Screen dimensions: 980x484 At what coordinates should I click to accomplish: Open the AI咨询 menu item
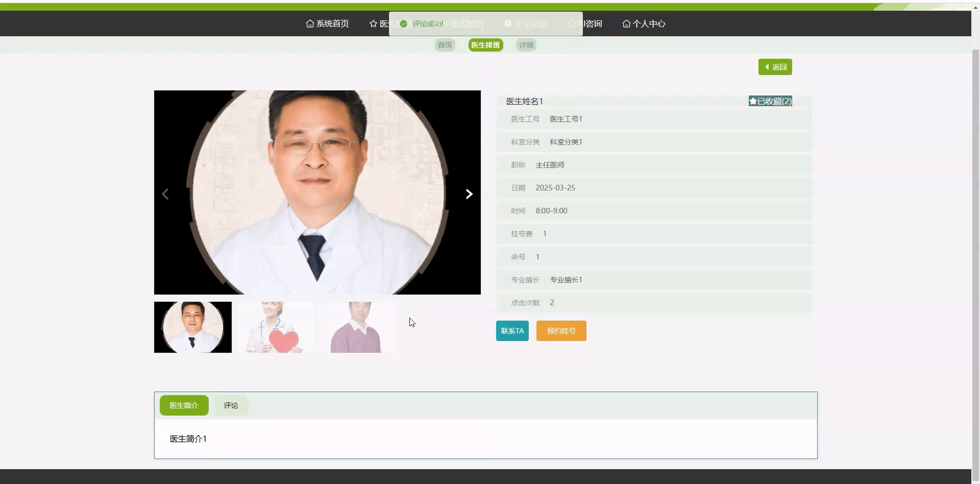point(591,24)
